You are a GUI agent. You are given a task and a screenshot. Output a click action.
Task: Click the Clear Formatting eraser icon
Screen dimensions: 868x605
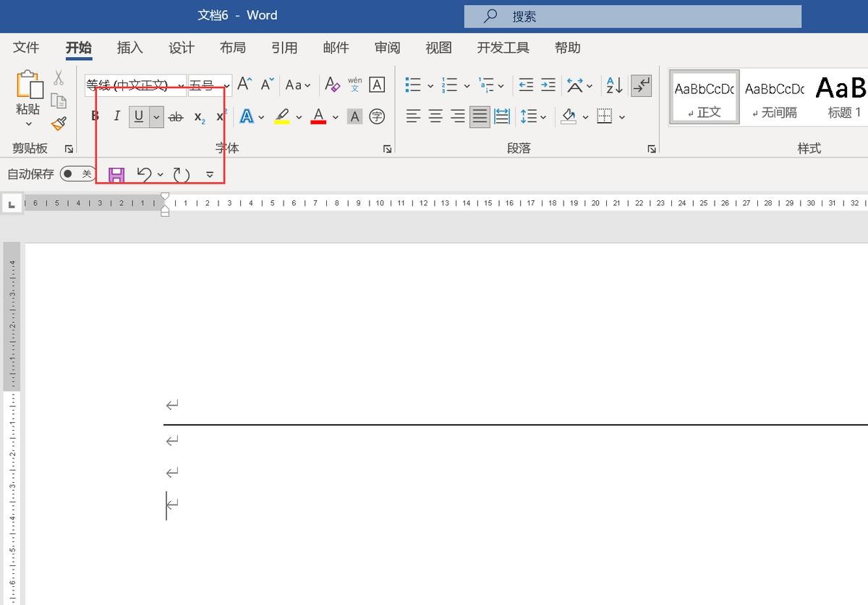click(x=332, y=85)
